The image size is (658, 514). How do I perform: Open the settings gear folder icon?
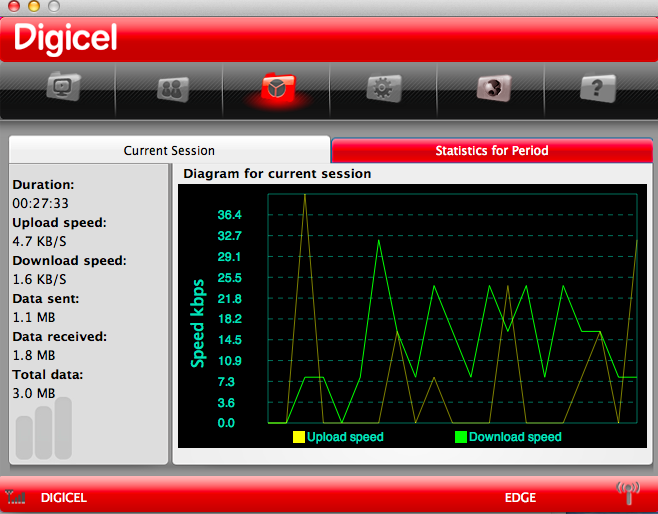click(x=384, y=88)
